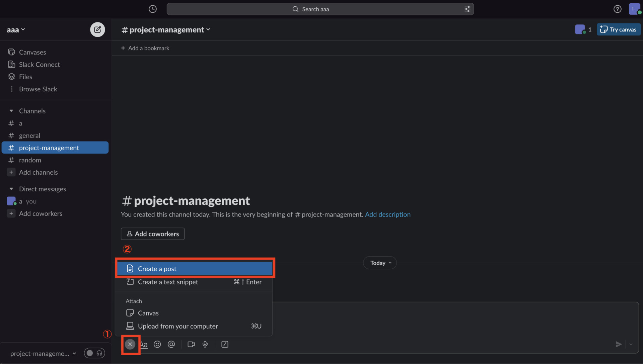This screenshot has height=364, width=643.
Task: Start a new message with compose icon
Action: pyautogui.click(x=97, y=29)
